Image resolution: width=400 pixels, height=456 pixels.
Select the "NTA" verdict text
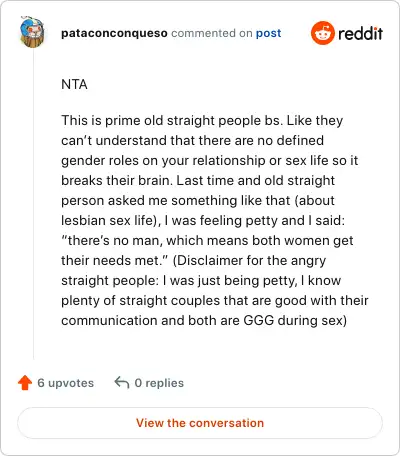pyautogui.click(x=74, y=84)
